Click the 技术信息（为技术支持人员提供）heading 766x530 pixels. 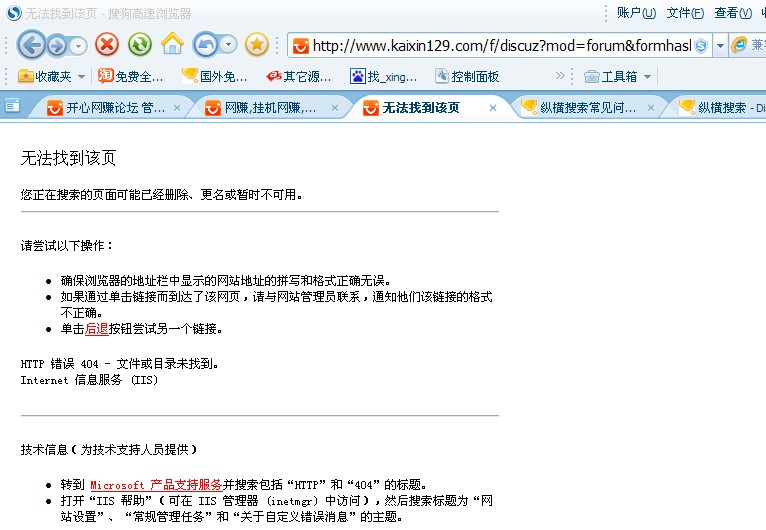pyautogui.click(x=109, y=449)
